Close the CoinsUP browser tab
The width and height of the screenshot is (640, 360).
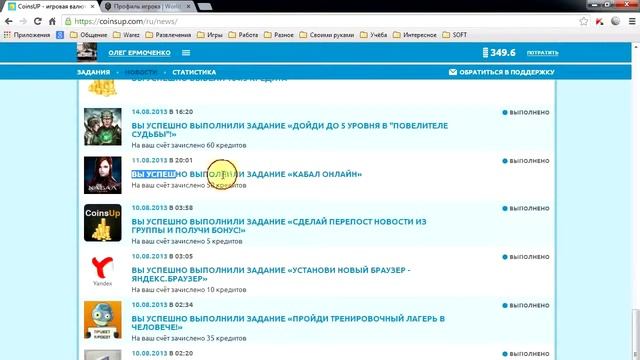click(92, 7)
